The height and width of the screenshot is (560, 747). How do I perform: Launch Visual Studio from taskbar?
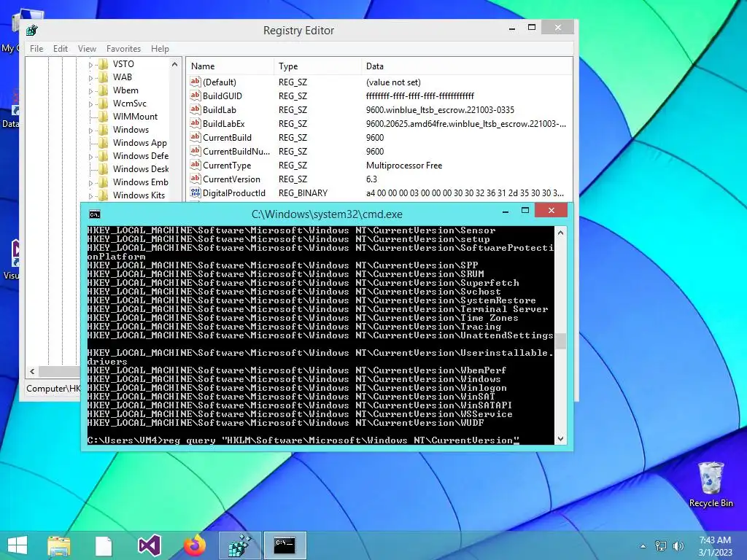pyautogui.click(x=149, y=545)
